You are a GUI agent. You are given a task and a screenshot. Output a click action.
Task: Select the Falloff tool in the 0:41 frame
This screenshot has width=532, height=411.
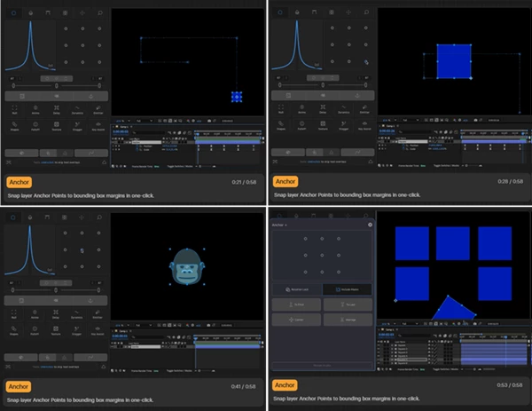pos(35,330)
